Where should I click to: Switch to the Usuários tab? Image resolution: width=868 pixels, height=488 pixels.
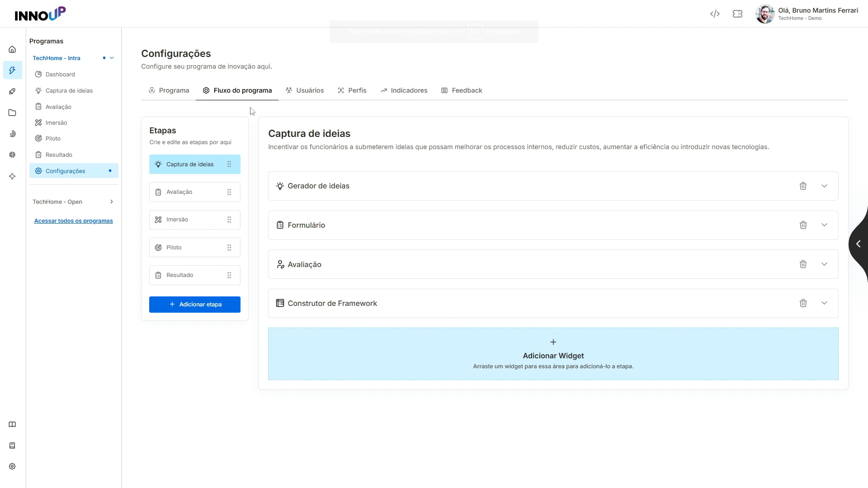305,90
